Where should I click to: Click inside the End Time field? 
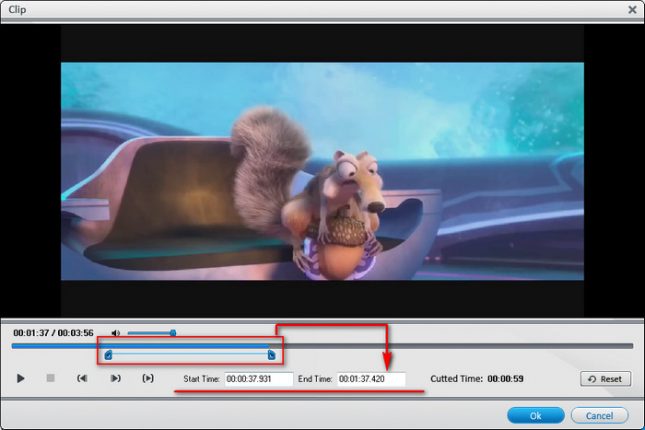coord(370,380)
